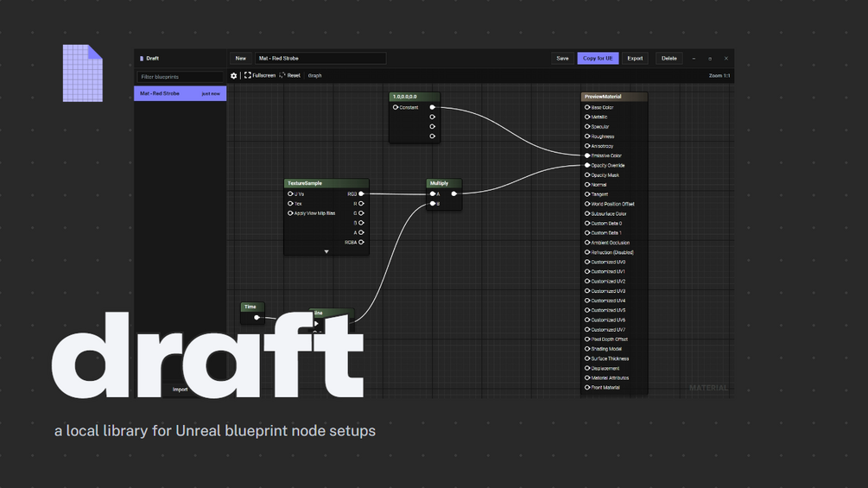Screen dimensions: 868x488
Task: Click Constant row's filled output pin
Action: 433,107
